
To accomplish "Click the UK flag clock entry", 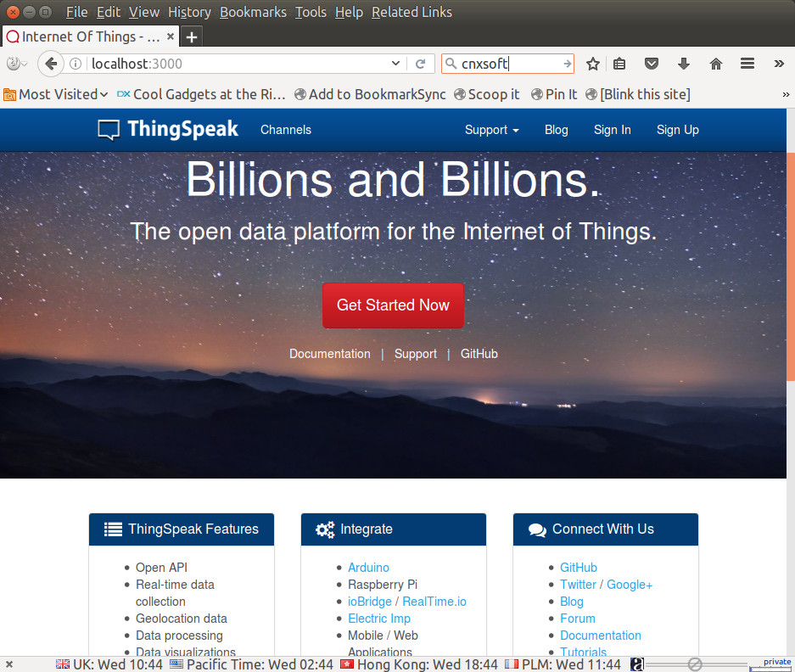I will [x=109, y=664].
